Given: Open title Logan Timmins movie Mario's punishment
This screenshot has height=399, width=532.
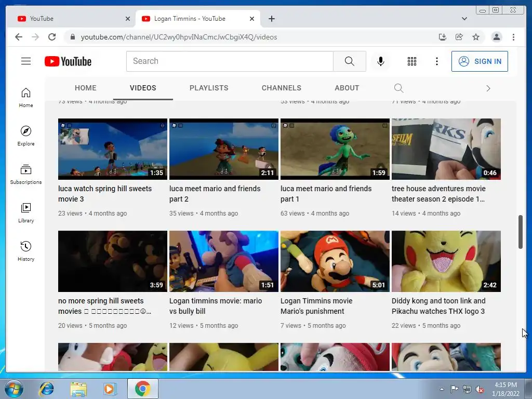Looking at the screenshot, I should coord(316,306).
